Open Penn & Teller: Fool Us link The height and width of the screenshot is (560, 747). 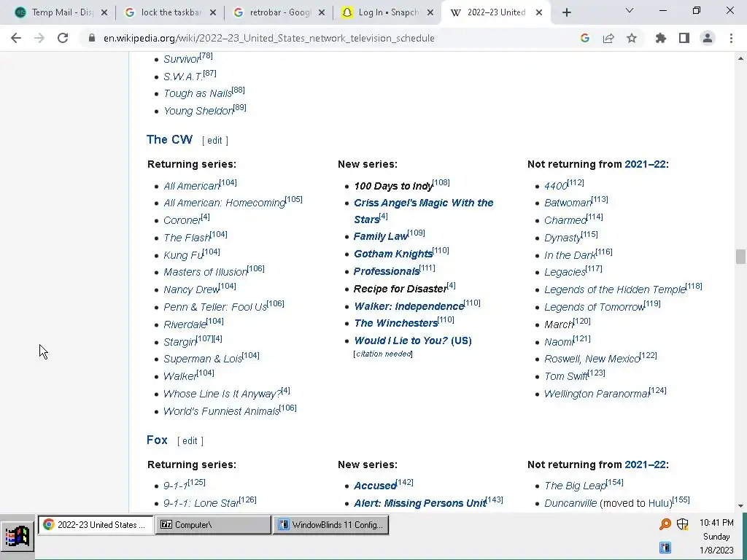(215, 307)
